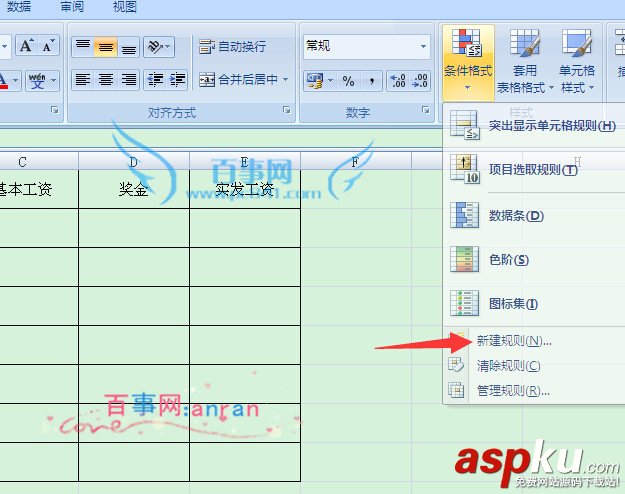
Task: Click the data bars icon
Action: [464, 215]
